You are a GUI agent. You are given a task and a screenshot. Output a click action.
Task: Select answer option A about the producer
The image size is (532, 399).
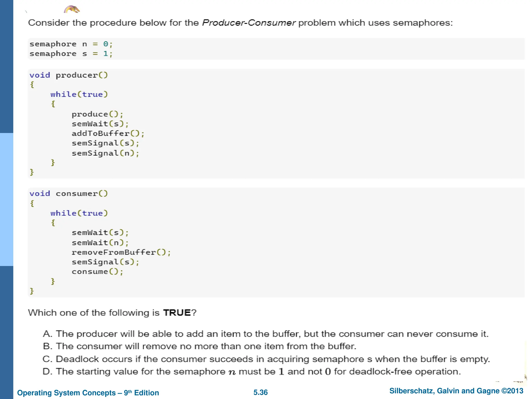click(x=265, y=334)
